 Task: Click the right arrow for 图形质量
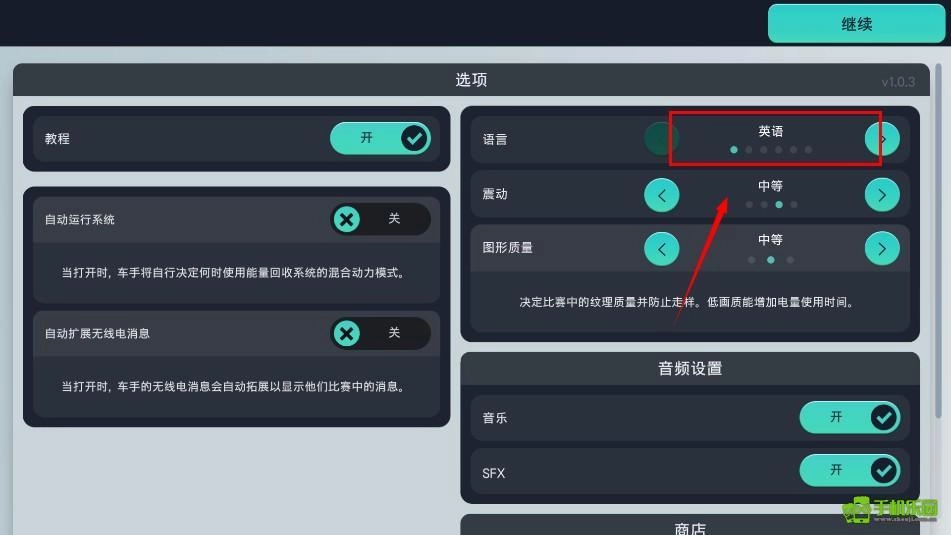[x=882, y=248]
